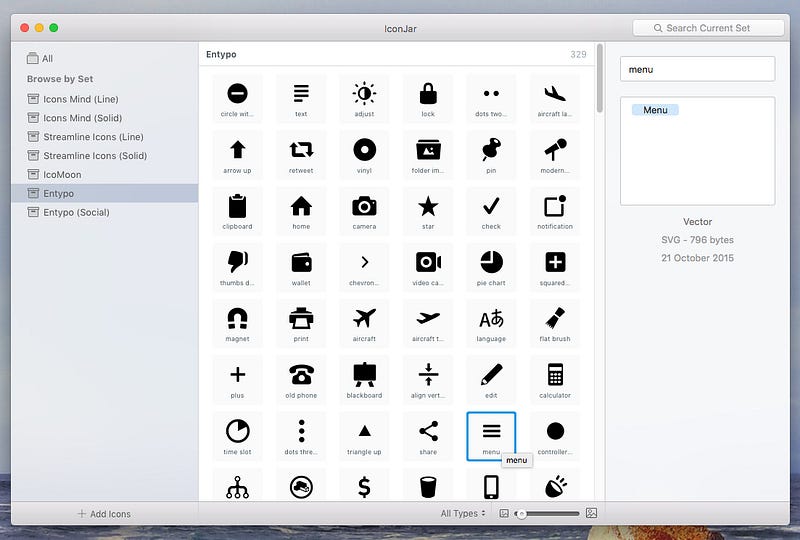Select the dots two icon
Viewport: 800px width, 540px height.
point(491,98)
